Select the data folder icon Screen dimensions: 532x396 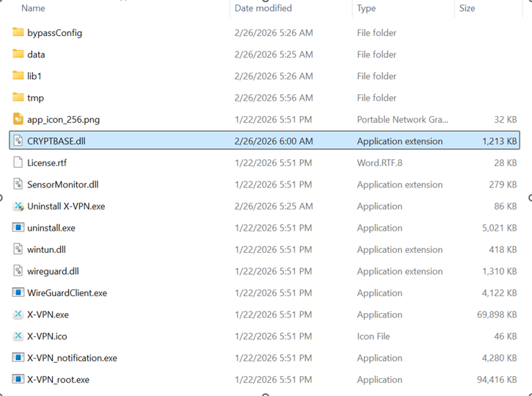[x=18, y=54]
